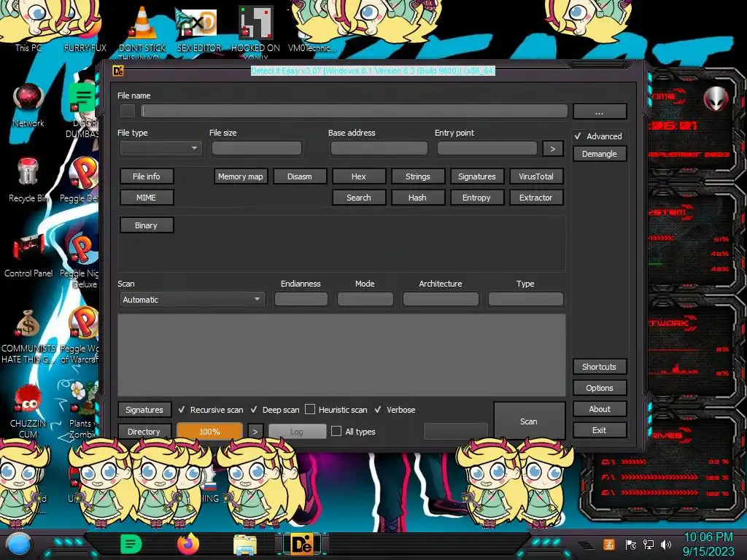Screen dimensions: 747x560
Task: Click the Start orb on the taskbar
Action: point(19,545)
